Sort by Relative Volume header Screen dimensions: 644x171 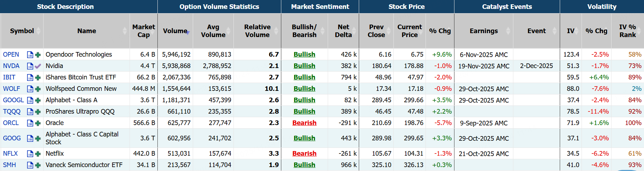pos(257,31)
